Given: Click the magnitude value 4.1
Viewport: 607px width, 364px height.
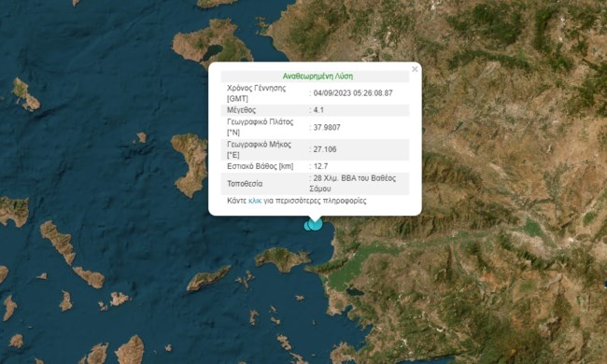Looking at the screenshot, I should (x=318, y=110).
